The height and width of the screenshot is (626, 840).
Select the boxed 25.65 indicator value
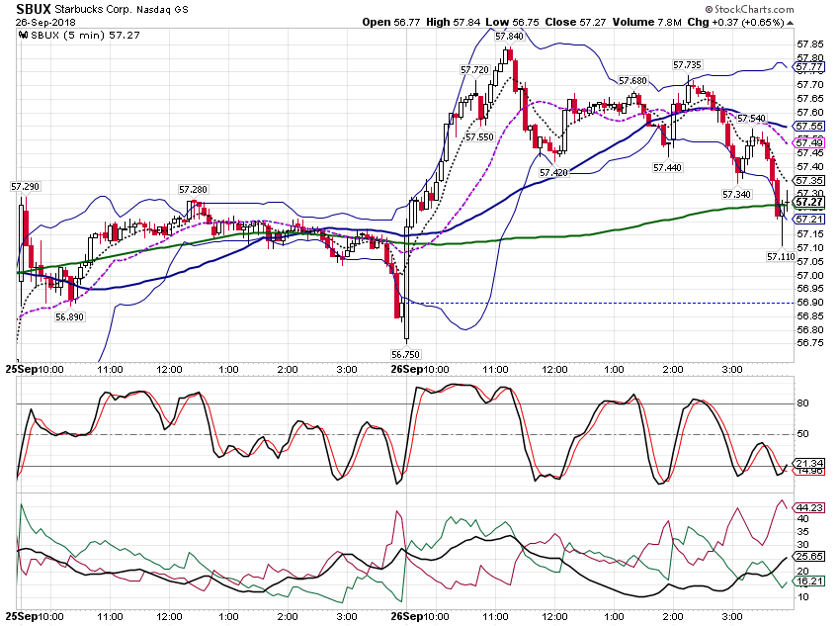pyautogui.click(x=809, y=557)
